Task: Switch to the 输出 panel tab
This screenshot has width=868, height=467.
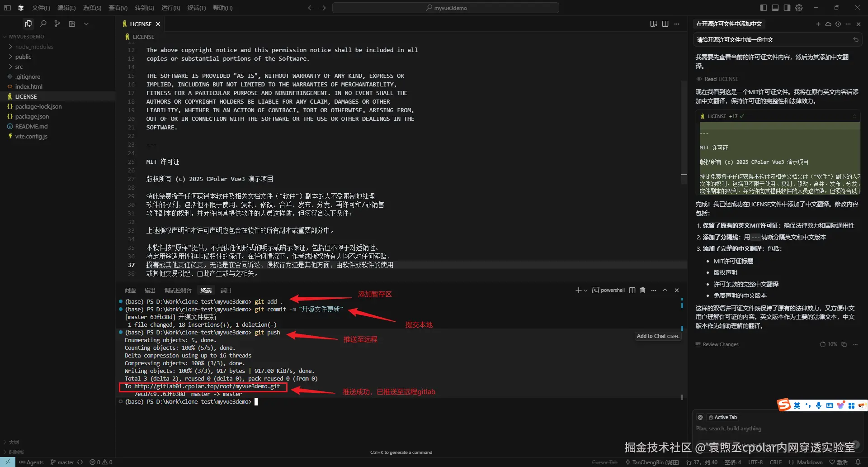Action: point(150,290)
